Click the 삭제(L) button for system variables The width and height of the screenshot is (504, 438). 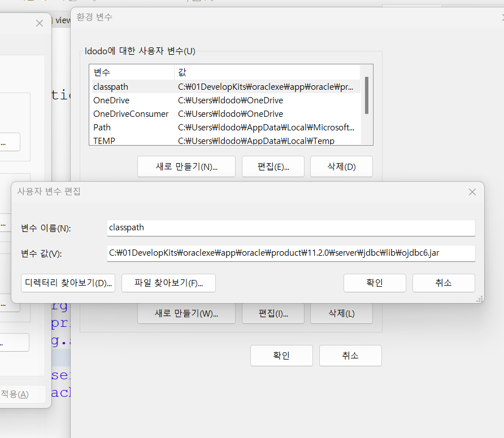pos(341,313)
